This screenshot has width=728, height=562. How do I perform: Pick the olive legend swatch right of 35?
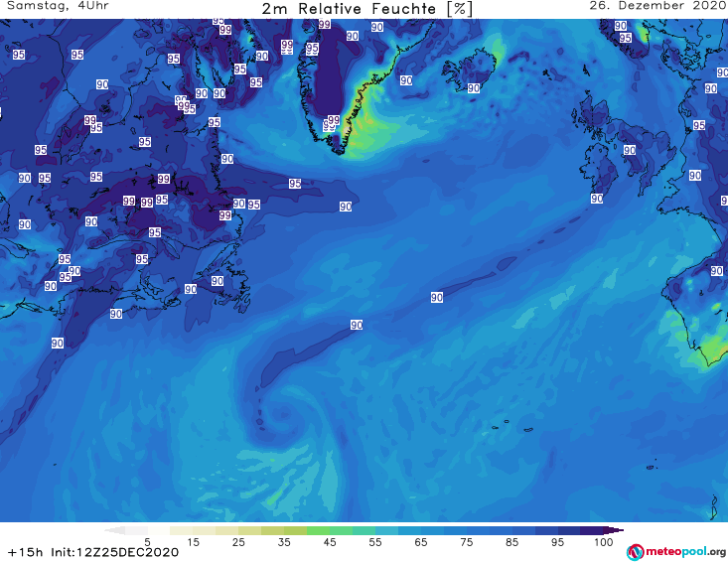point(295,530)
